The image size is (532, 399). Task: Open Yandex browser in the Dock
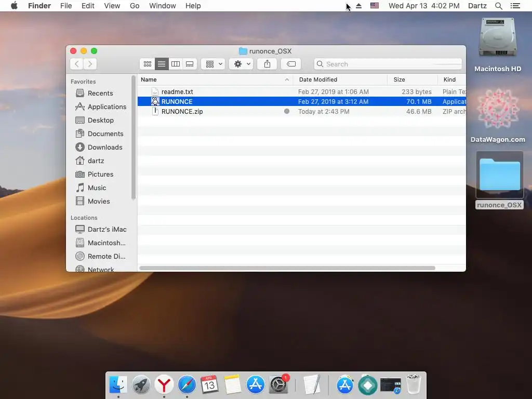click(164, 385)
